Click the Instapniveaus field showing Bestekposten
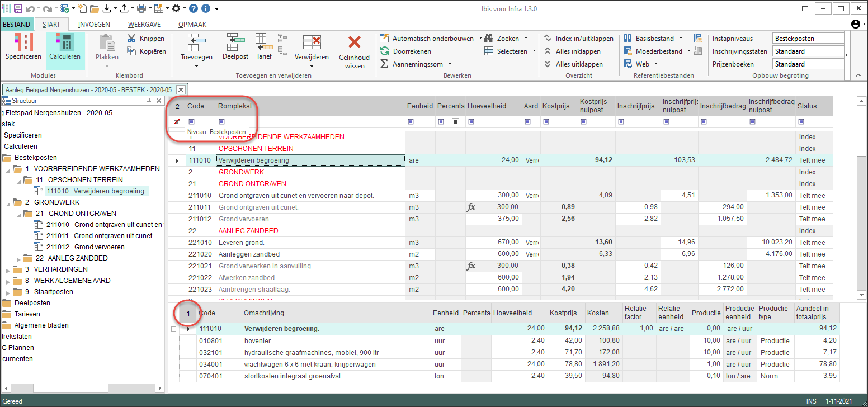This screenshot has width=868, height=407. (808, 39)
